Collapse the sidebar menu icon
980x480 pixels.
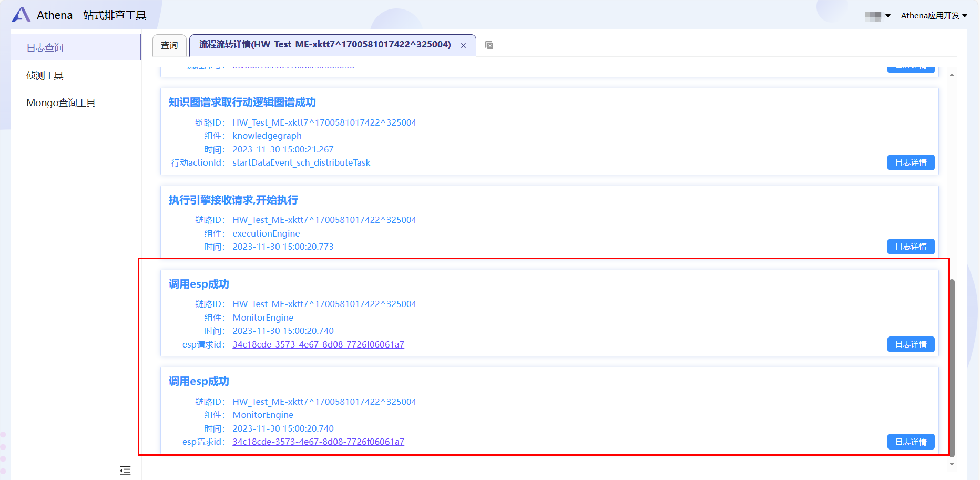[125, 470]
